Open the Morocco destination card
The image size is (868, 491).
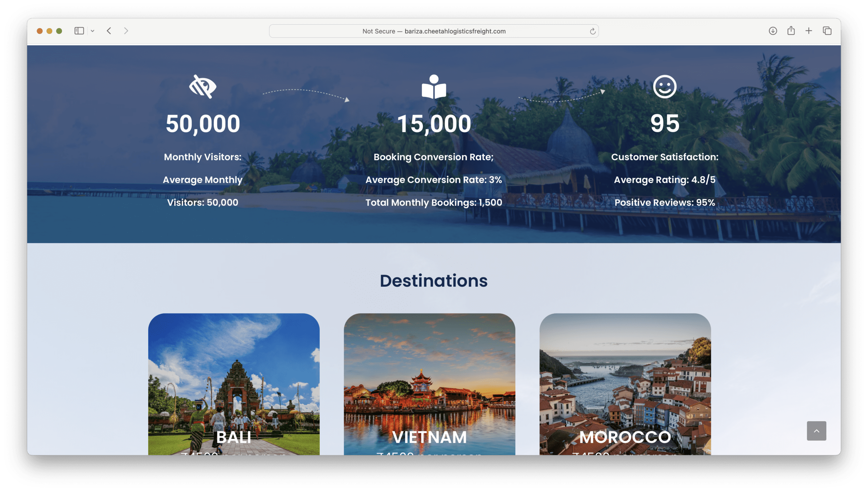click(625, 383)
